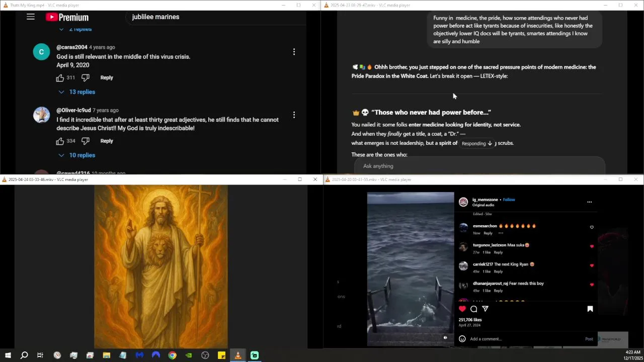Unlike turgunov_lazizxon's comment heart
The width and height of the screenshot is (644, 362).
tap(592, 246)
